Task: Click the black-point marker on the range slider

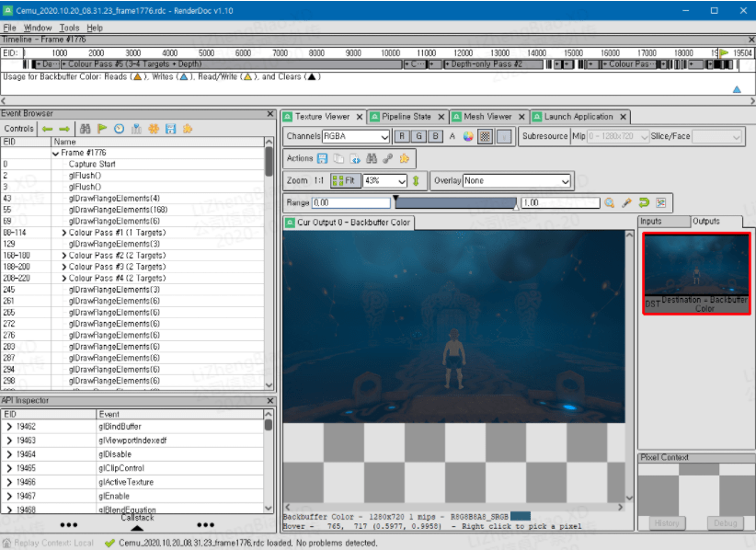Action: (x=395, y=198)
